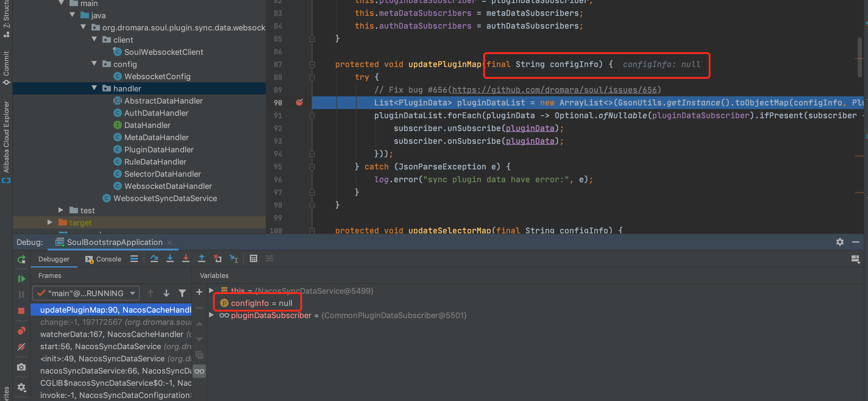Click the camera thread dump icon
The height and width of the screenshot is (401, 868).
click(22, 367)
